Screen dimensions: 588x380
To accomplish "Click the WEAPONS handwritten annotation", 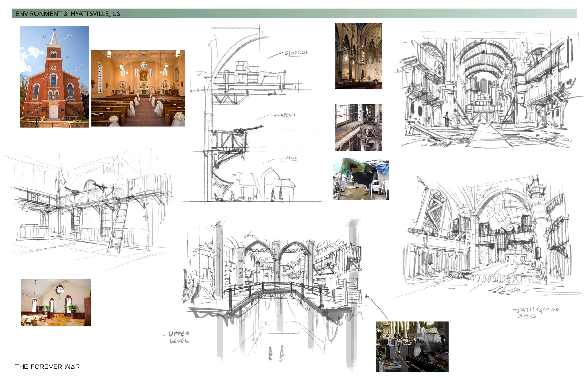I will coord(284,115).
